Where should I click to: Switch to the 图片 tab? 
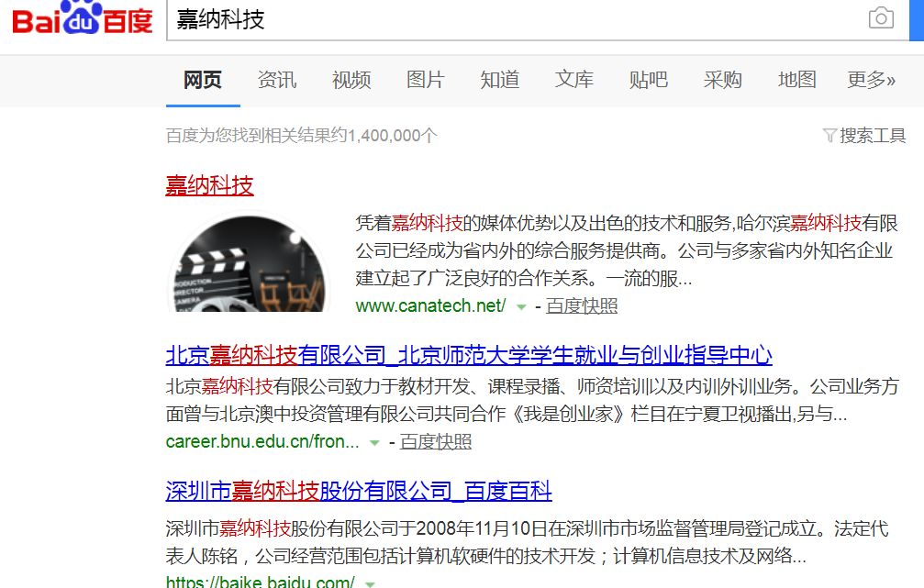(x=426, y=80)
